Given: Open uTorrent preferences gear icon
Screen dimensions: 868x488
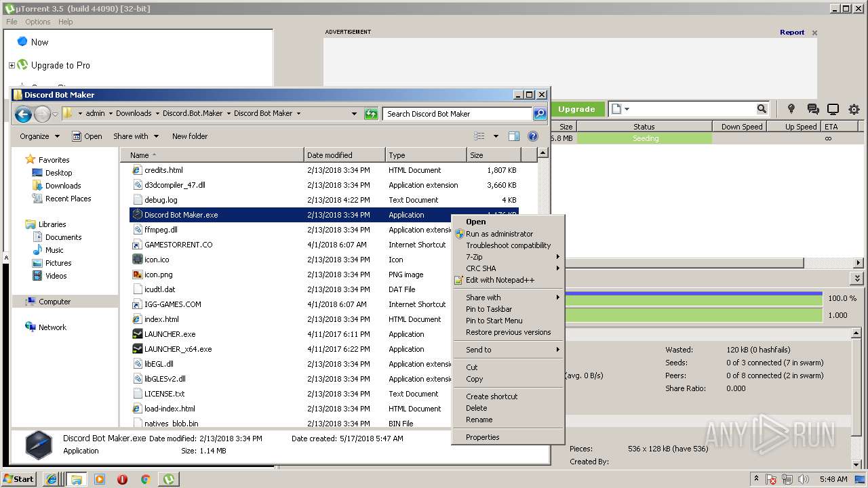Looking at the screenshot, I should tap(854, 109).
